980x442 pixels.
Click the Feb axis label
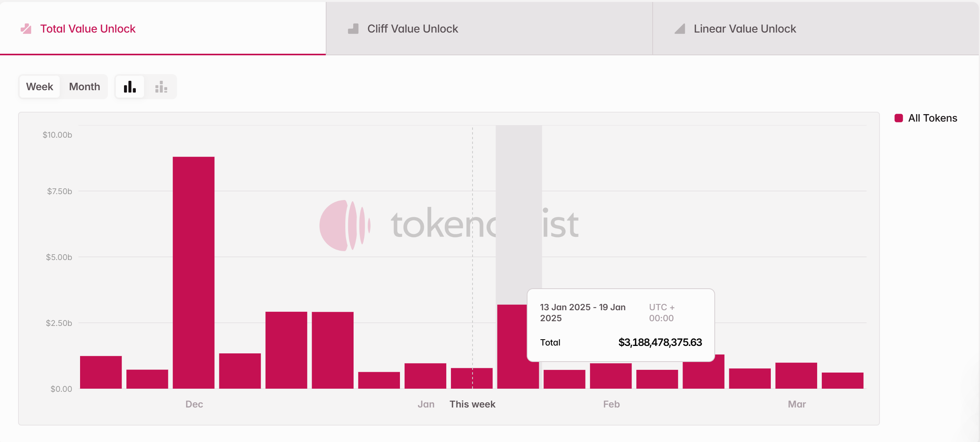coord(611,404)
